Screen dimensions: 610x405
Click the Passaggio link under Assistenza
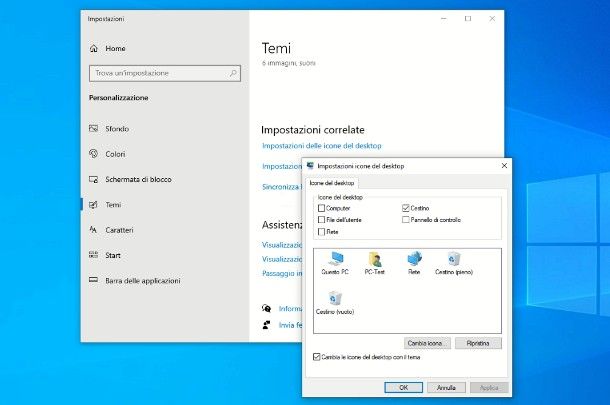tap(282, 274)
